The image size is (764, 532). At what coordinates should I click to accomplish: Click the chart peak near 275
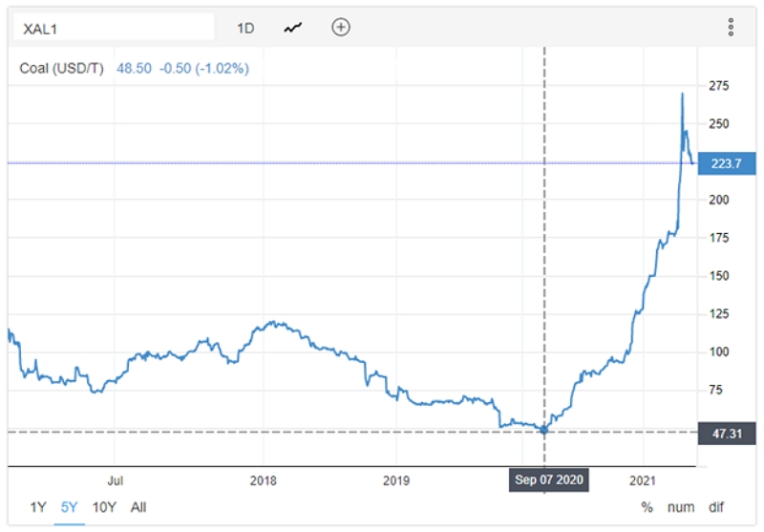coord(682,94)
